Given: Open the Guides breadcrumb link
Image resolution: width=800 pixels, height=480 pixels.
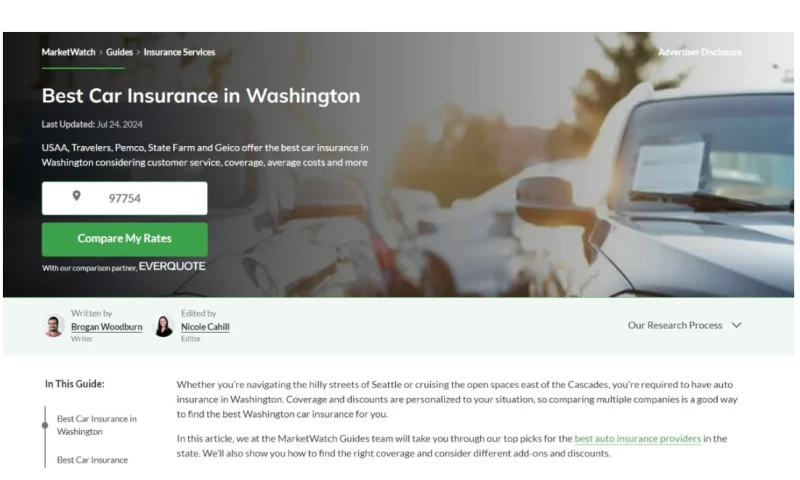Looking at the screenshot, I should (x=119, y=52).
